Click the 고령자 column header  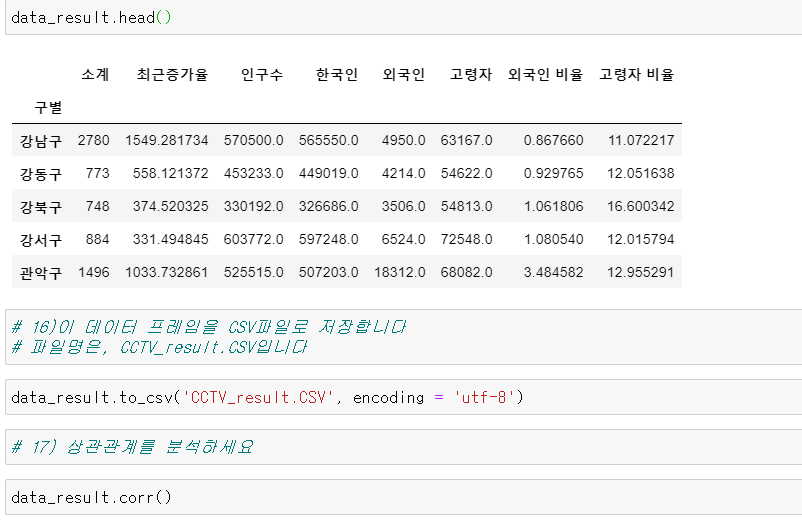pos(471,75)
